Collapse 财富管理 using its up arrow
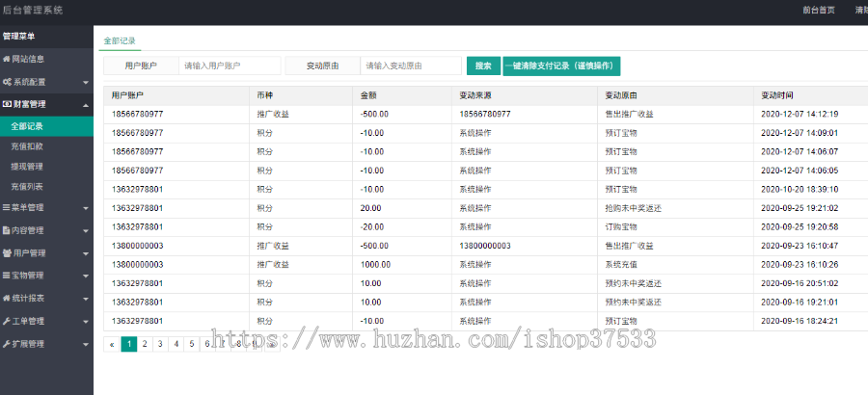 [86, 105]
